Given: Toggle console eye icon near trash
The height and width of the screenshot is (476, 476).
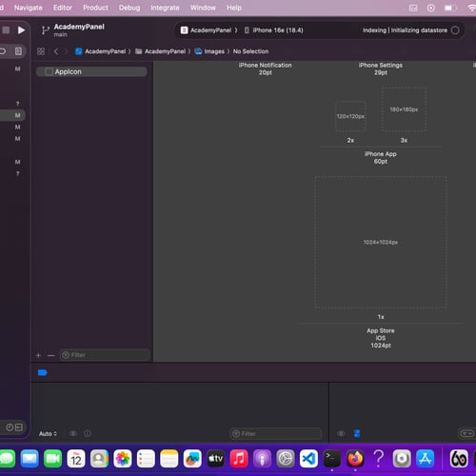Looking at the screenshot, I should coord(341,433).
